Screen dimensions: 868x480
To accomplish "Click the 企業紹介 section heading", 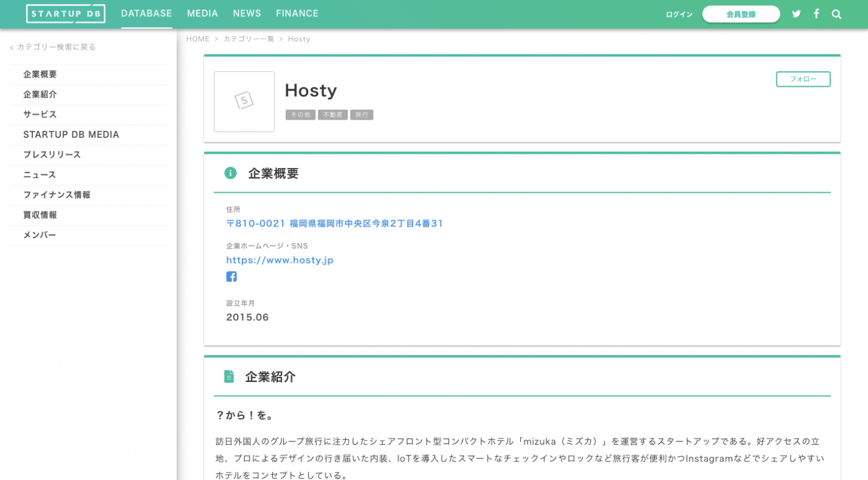I will (x=270, y=377).
